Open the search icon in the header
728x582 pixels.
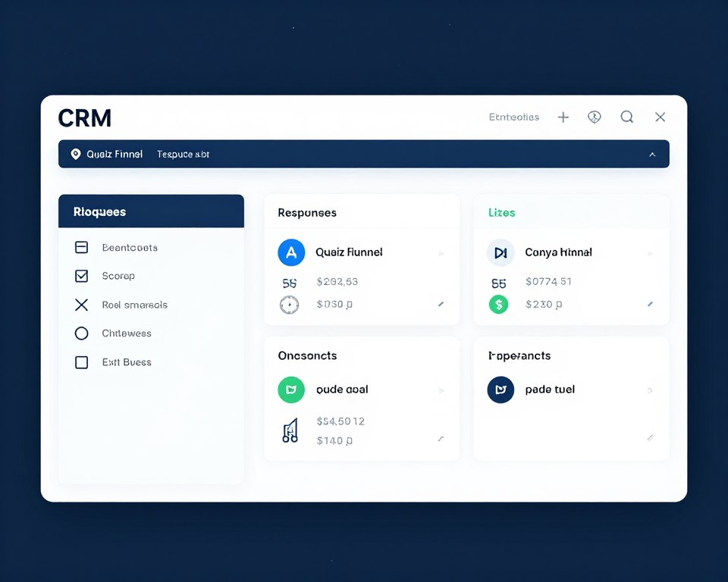(x=626, y=117)
